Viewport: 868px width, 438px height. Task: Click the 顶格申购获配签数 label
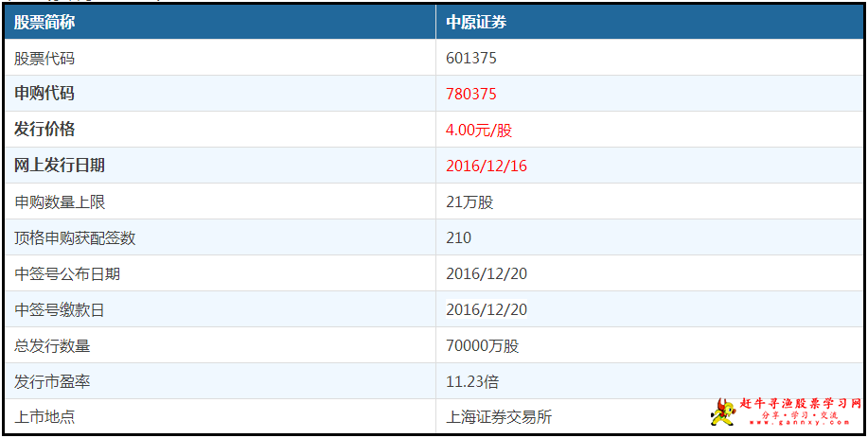tap(75, 237)
